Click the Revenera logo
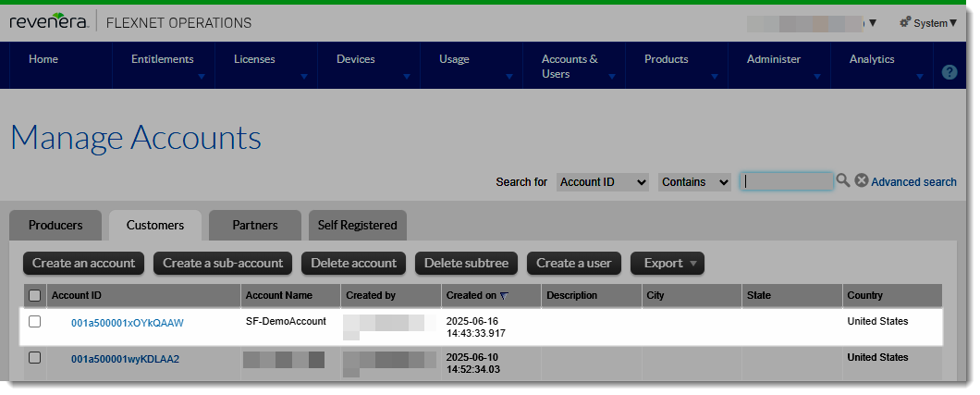This screenshot has height=395, width=980. pos(49,22)
